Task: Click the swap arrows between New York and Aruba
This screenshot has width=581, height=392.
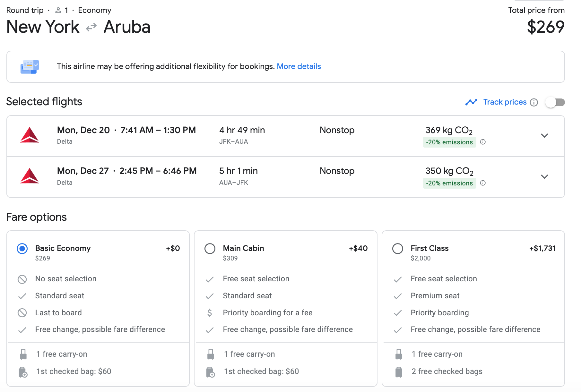Action: point(91,27)
